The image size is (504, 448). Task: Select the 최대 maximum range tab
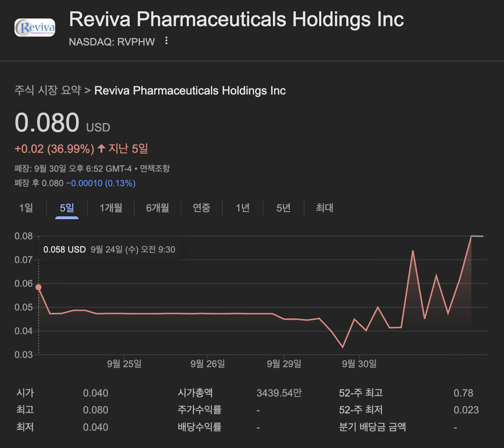coord(324,208)
